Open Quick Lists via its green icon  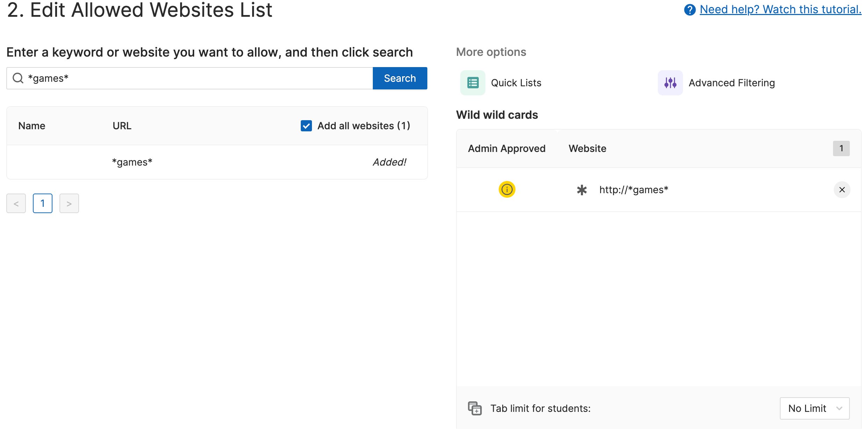[x=472, y=83]
